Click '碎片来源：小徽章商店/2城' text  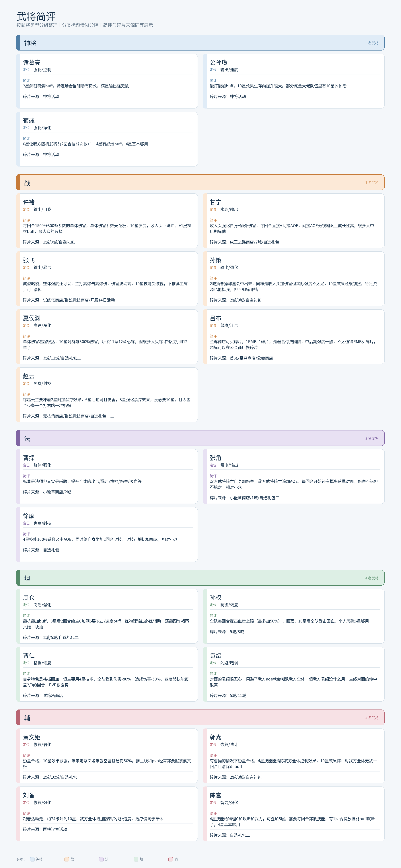pyautogui.click(x=47, y=492)
